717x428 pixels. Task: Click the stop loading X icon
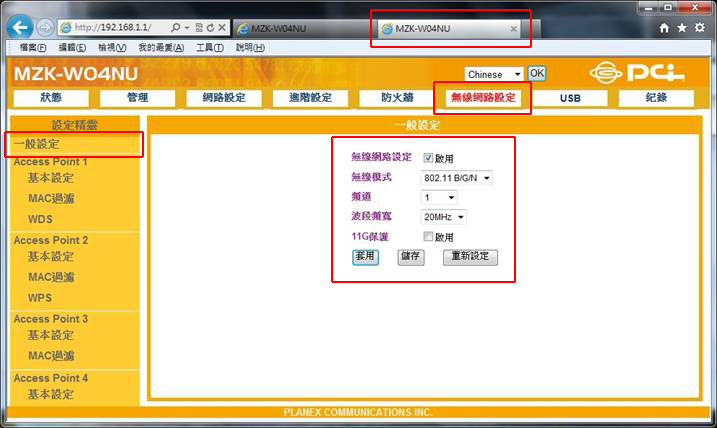pyautogui.click(x=222, y=27)
